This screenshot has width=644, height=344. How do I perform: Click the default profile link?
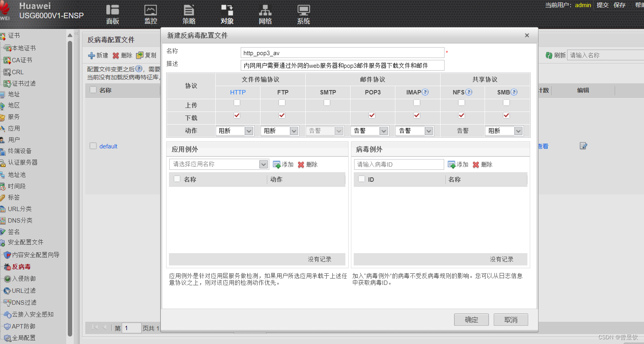[108, 146]
